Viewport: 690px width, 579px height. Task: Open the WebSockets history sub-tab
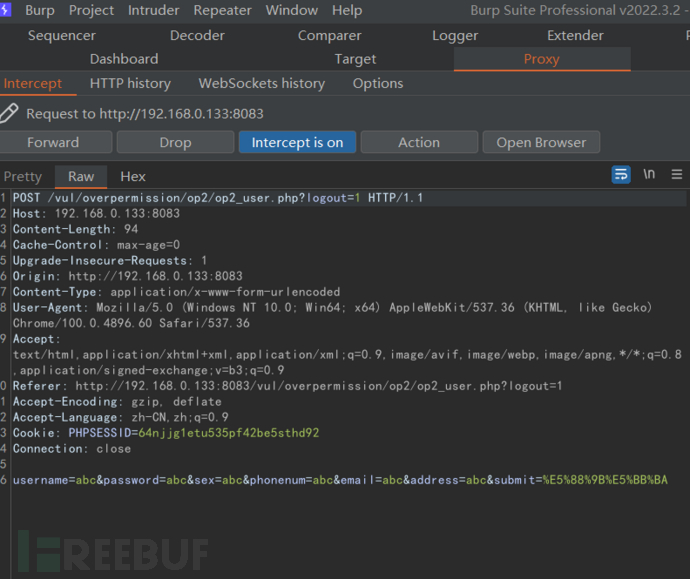(x=262, y=84)
